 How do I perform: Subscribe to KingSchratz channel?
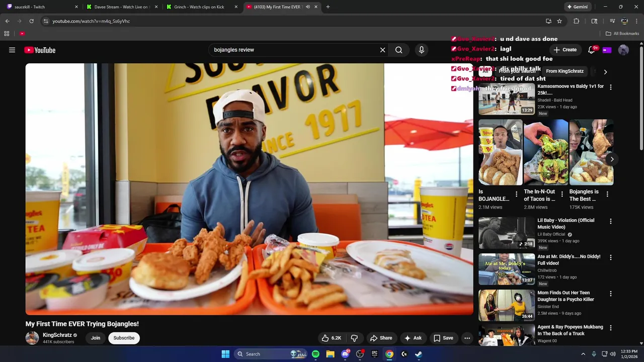pos(124,338)
